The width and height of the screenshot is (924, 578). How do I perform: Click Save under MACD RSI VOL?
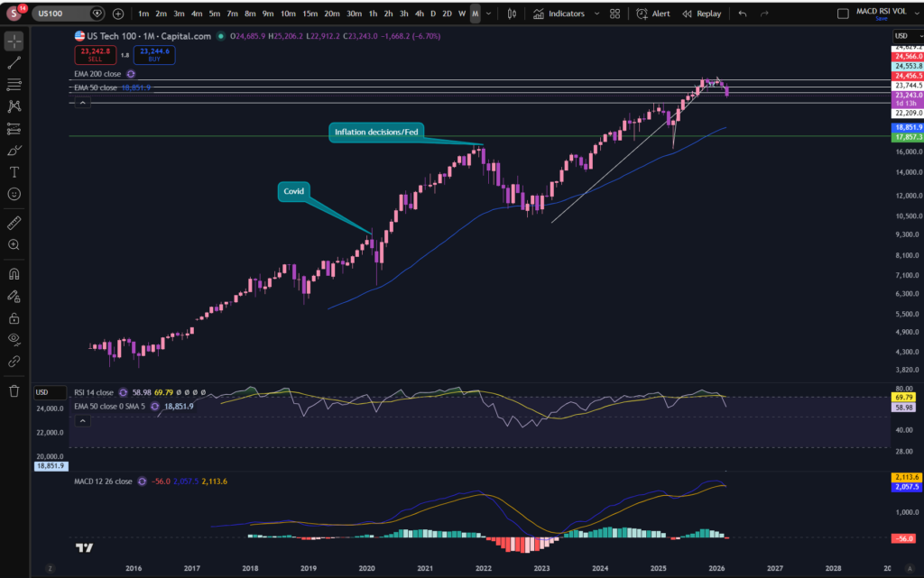[x=881, y=19]
